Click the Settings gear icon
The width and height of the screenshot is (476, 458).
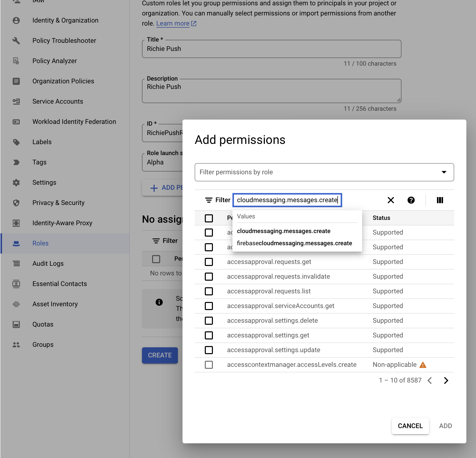pyautogui.click(x=16, y=182)
